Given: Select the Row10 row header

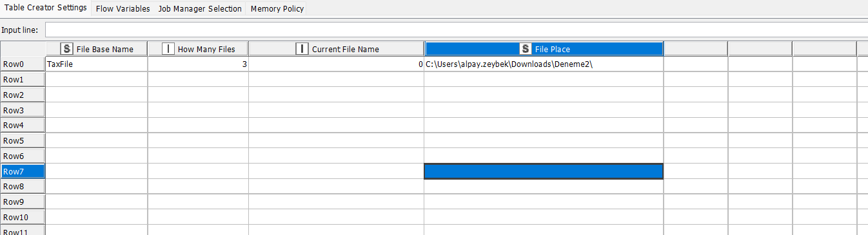Looking at the screenshot, I should pos(23,217).
